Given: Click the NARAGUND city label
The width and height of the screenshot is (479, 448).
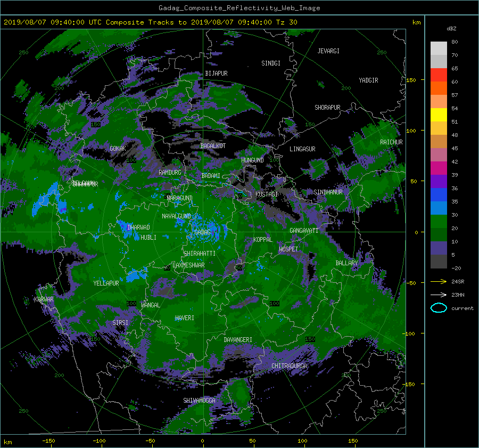Looking at the screenshot, I should [180, 198].
